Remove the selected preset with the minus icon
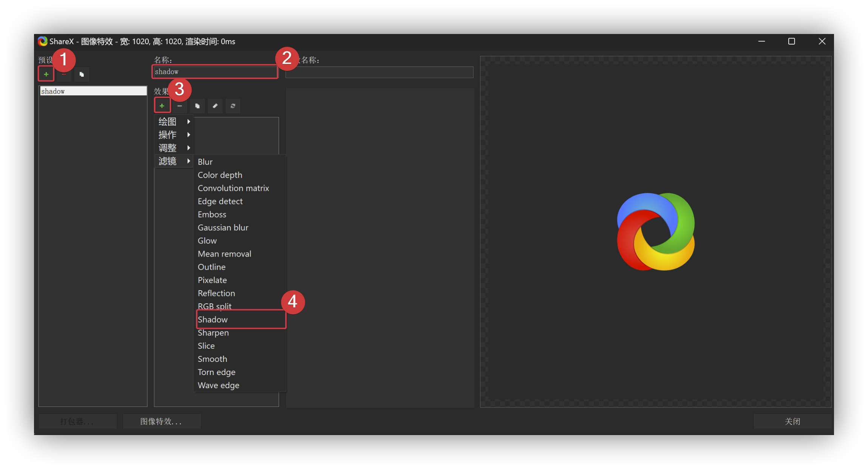This screenshot has width=868, height=469. [x=64, y=74]
